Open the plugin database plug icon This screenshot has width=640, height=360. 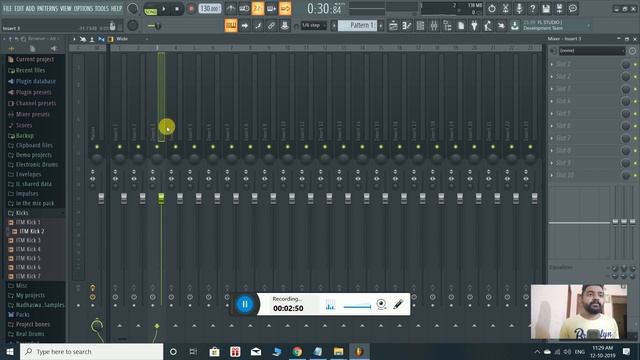(x=474, y=26)
